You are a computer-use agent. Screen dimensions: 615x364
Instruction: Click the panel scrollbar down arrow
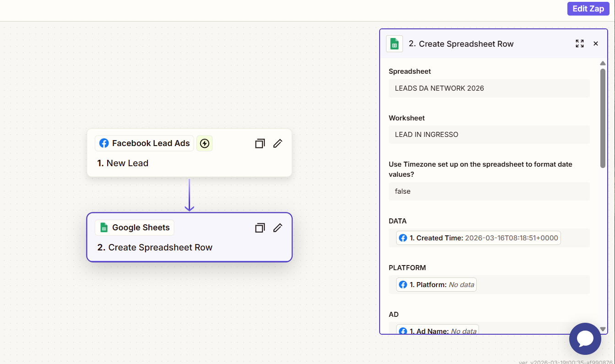point(603,329)
